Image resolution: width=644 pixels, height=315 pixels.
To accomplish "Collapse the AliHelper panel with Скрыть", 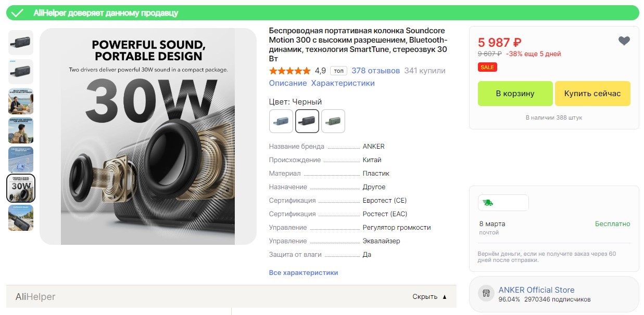I will pyautogui.click(x=430, y=297).
